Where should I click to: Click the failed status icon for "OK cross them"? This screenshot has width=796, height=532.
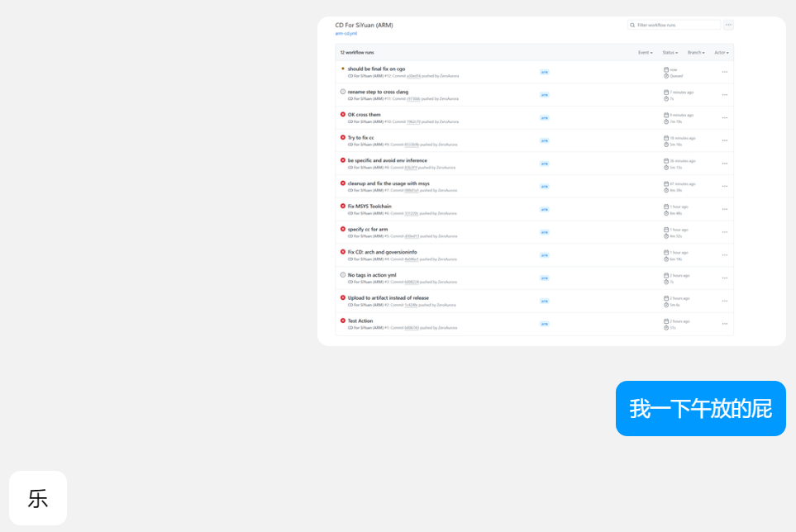pyautogui.click(x=343, y=115)
